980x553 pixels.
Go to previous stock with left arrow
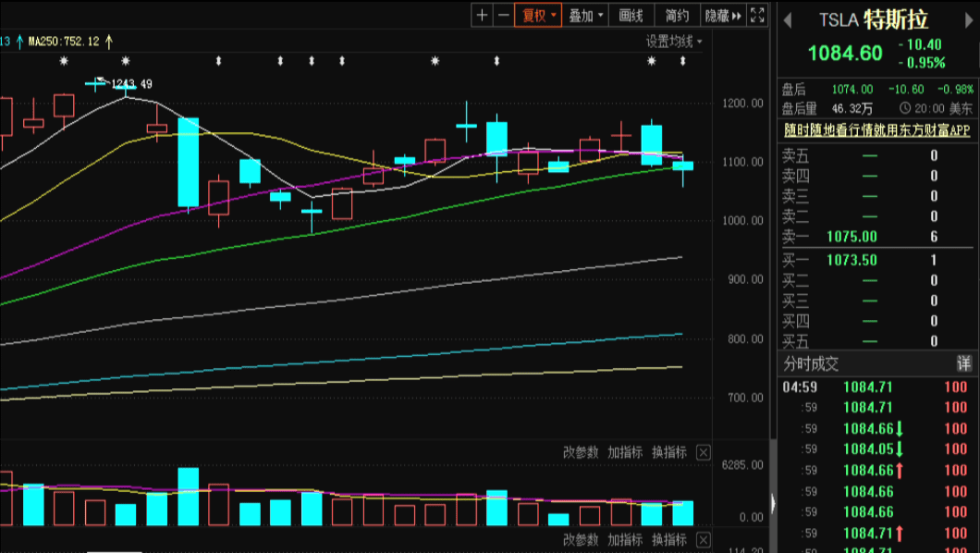coord(789,20)
